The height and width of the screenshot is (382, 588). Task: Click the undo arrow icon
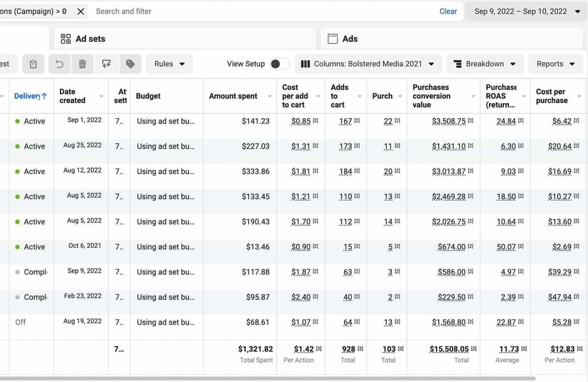point(59,64)
